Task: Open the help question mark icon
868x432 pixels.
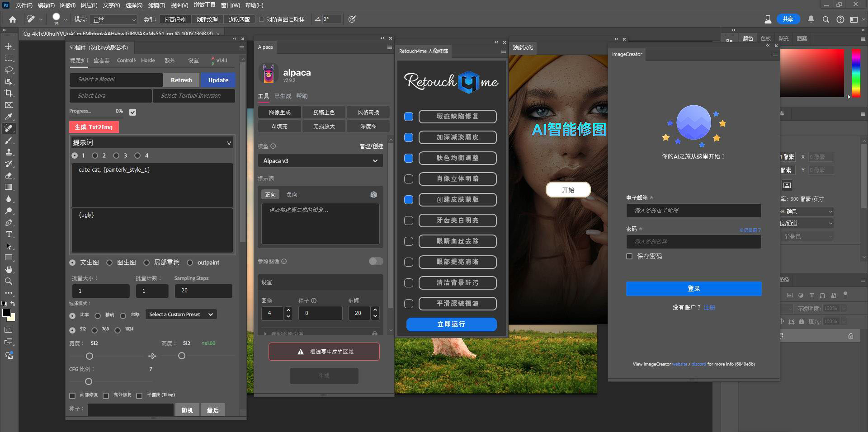Action: [840, 19]
